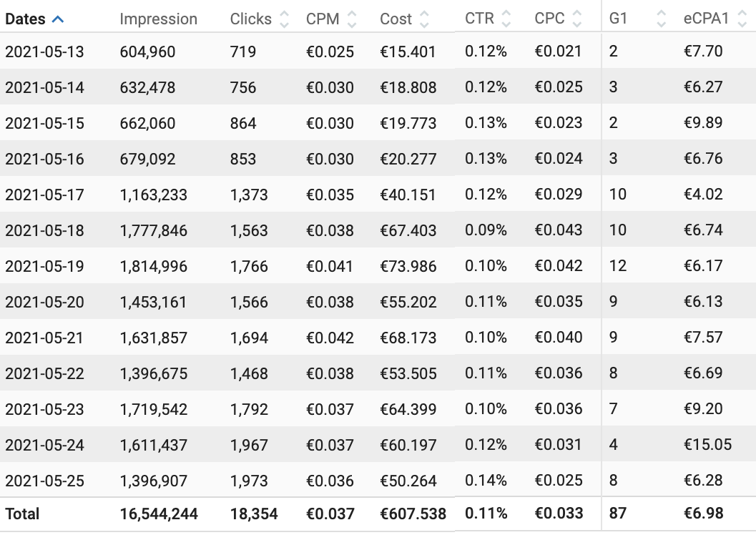This screenshot has height=535, width=756.
Task: Sort table by Clicks column arrows
Action: 284,19
